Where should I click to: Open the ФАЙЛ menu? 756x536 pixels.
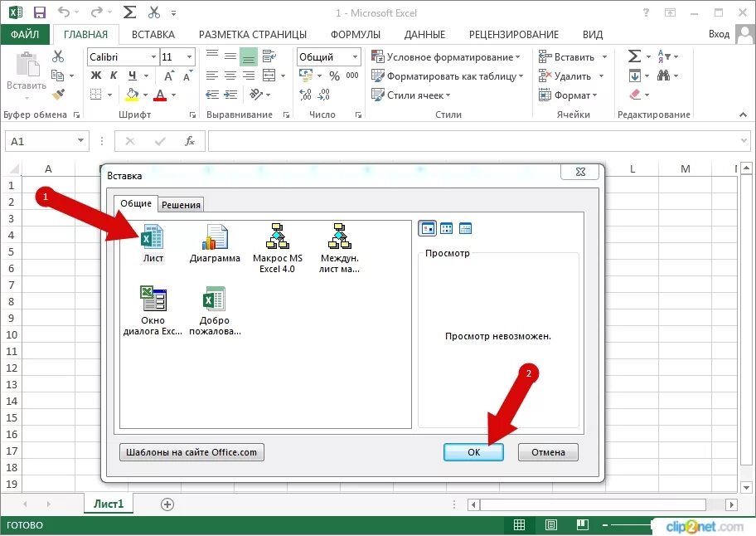[x=25, y=34]
